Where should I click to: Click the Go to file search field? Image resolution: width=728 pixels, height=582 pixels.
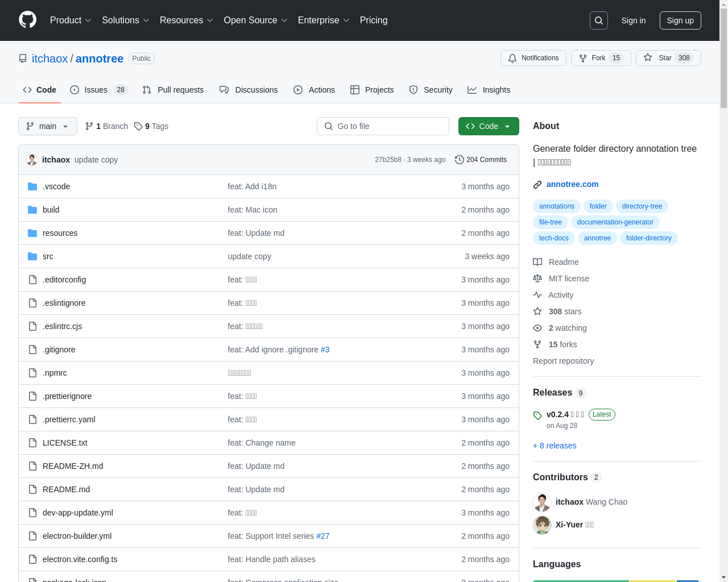pos(383,126)
